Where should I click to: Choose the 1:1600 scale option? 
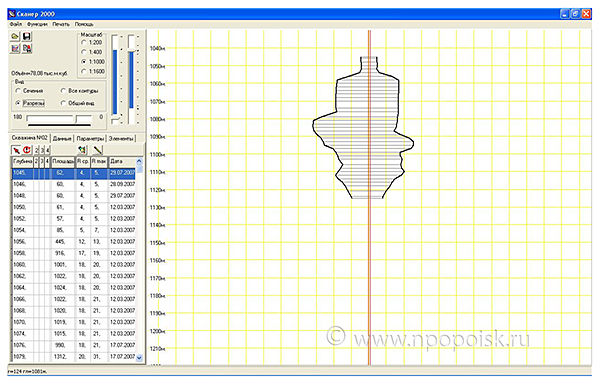pyautogui.click(x=84, y=72)
